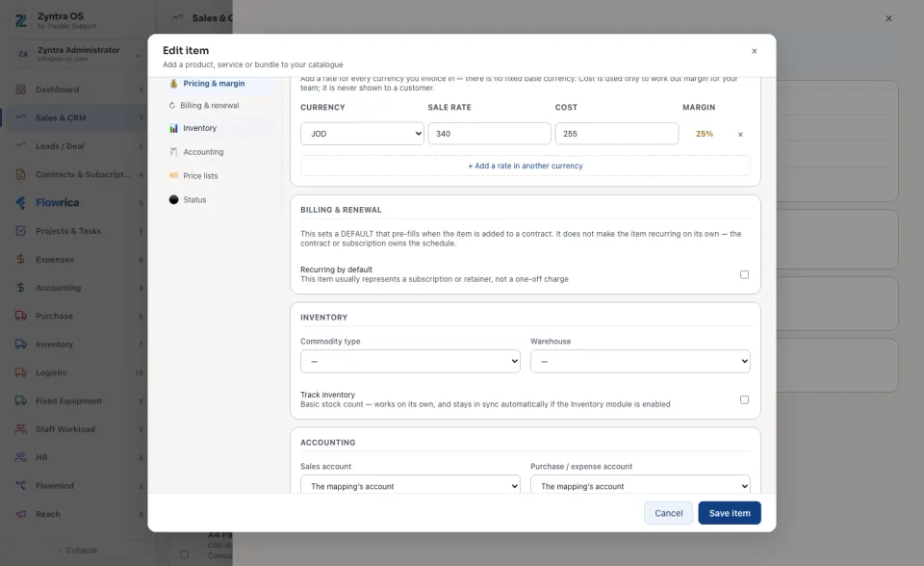Click the Inventory icon in main sidebar
Viewport: 924px width, 566px height.
pyautogui.click(x=20, y=344)
